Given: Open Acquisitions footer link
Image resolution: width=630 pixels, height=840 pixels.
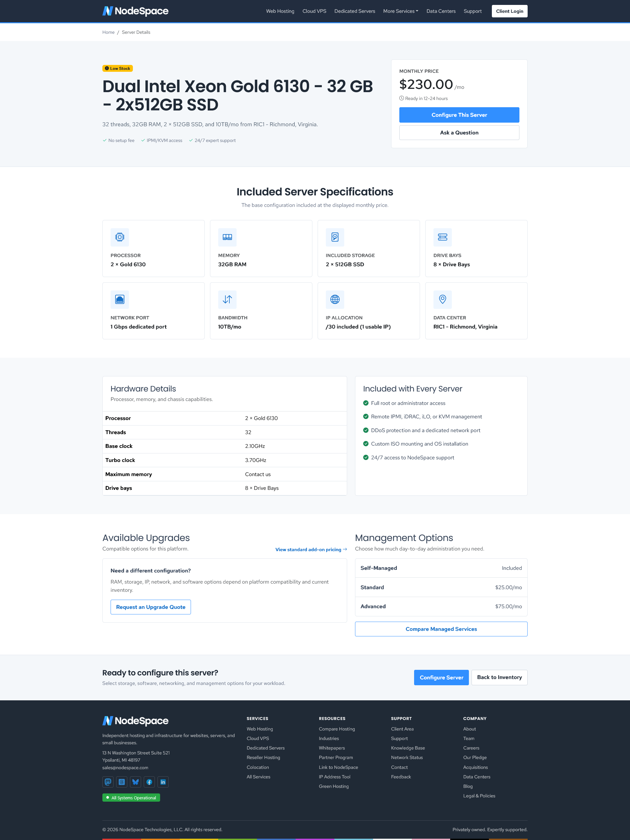Looking at the screenshot, I should [475, 767].
